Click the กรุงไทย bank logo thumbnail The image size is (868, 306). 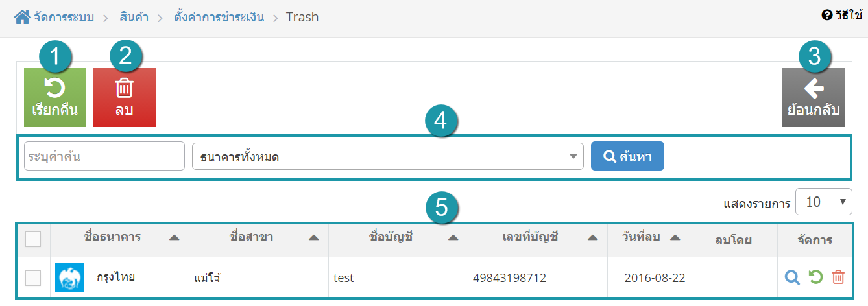pos(69,277)
